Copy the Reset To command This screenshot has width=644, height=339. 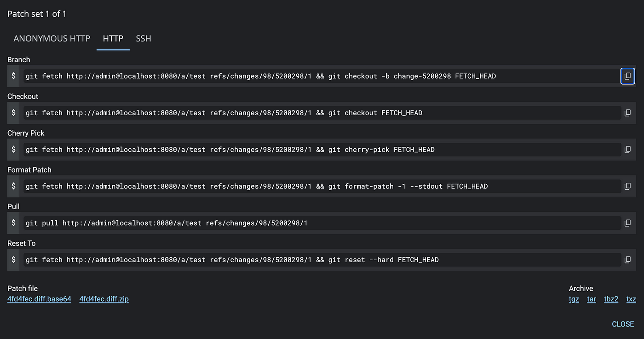point(627,260)
